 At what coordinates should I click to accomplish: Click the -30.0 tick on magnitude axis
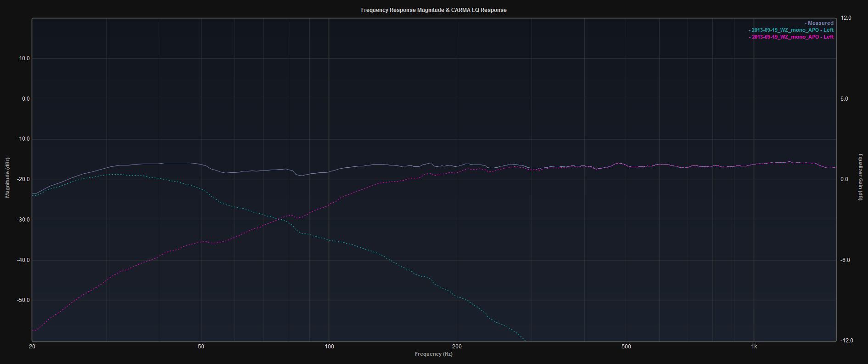pyautogui.click(x=22, y=220)
